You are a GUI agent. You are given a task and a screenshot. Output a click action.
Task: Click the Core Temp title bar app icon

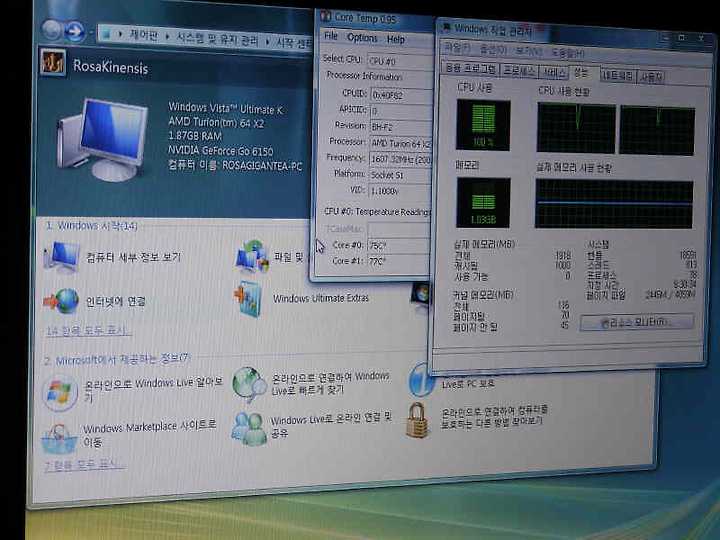click(x=326, y=16)
